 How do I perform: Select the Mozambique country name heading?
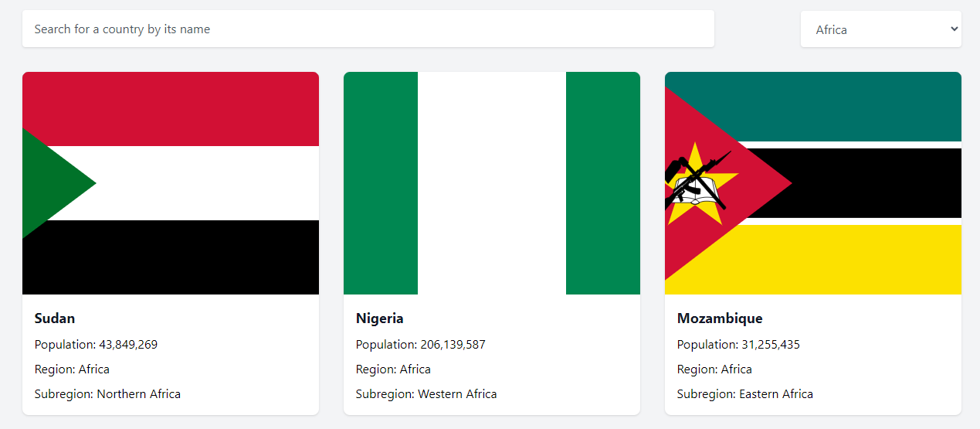tap(720, 318)
